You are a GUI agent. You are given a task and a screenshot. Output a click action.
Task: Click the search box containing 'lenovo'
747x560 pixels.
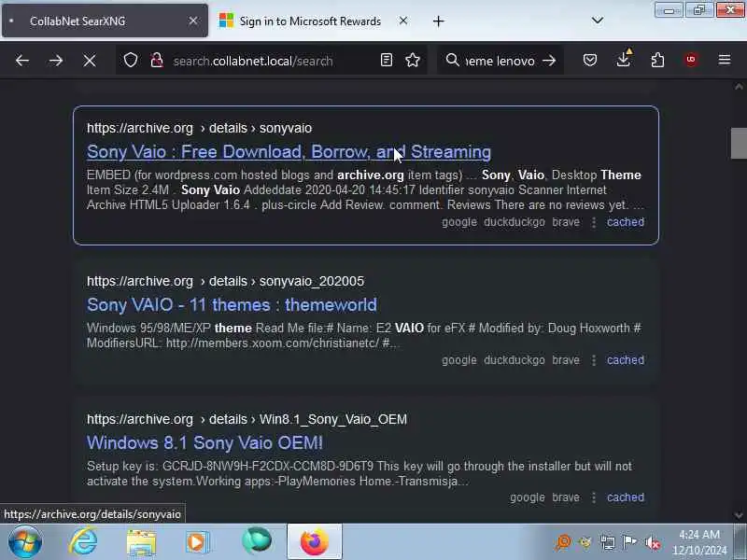500,61
